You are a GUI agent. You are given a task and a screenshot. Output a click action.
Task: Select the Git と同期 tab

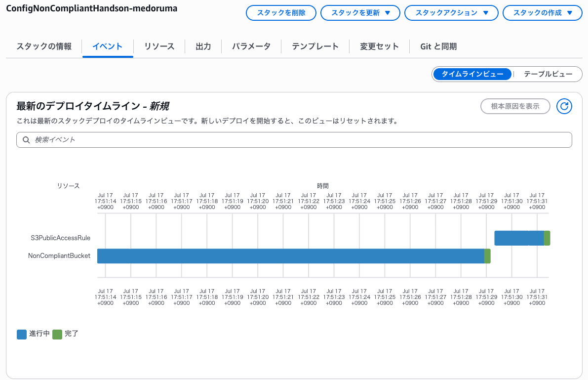(x=438, y=46)
